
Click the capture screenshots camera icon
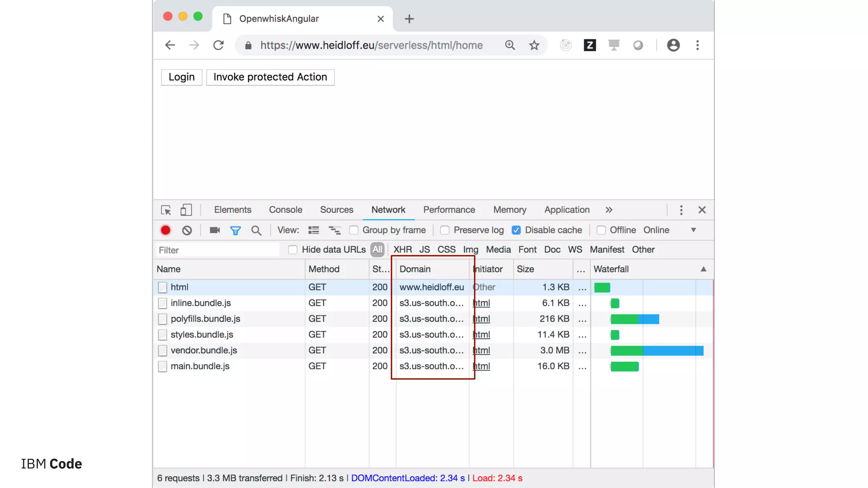[x=214, y=230]
